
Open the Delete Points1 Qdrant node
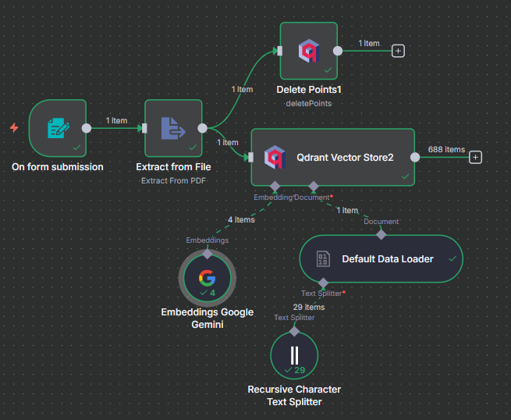[308, 52]
